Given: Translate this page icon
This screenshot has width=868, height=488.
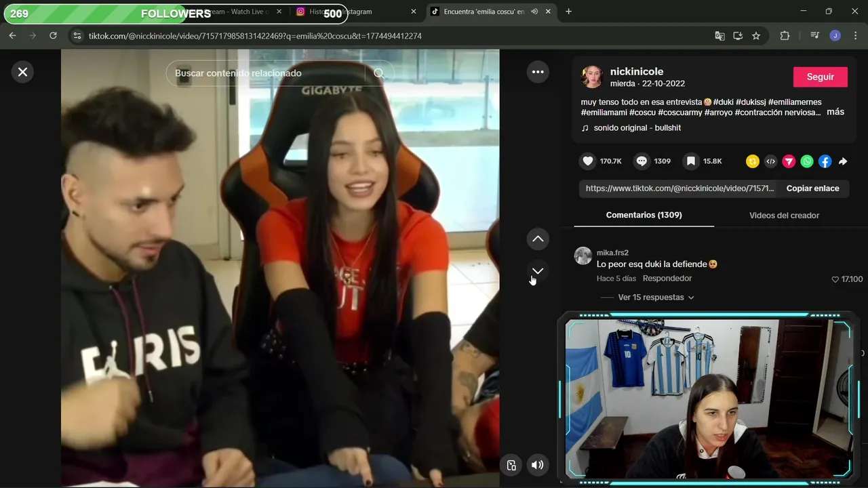Looking at the screenshot, I should tap(719, 36).
